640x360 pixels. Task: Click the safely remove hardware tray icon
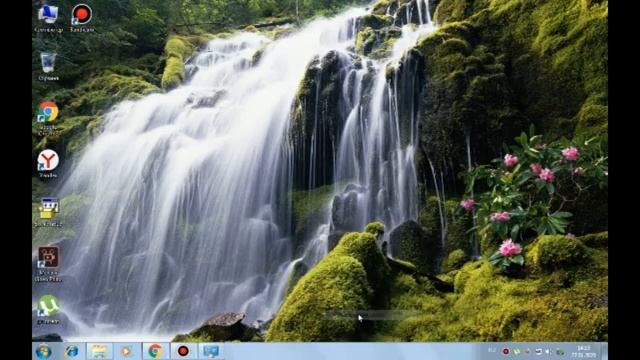(560, 351)
